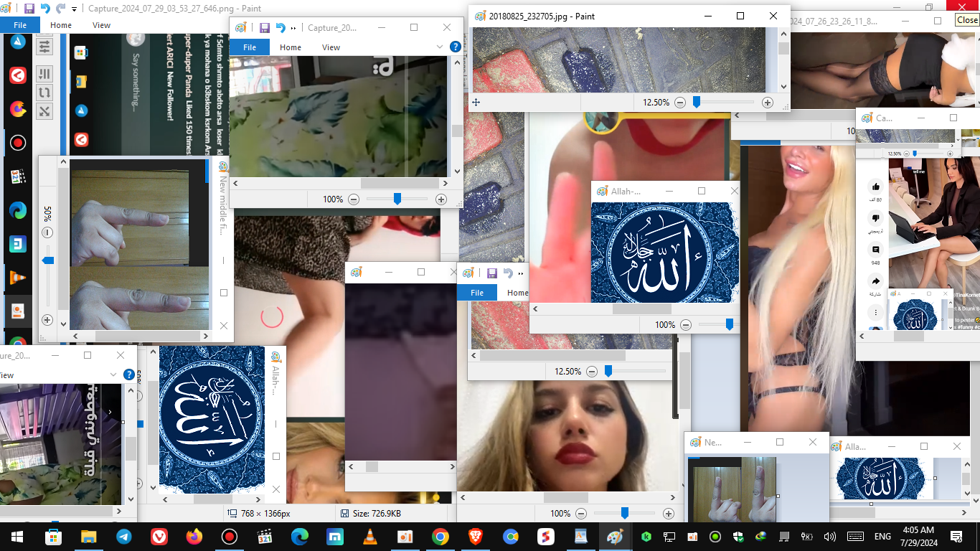Click the volume speaker icon in system tray

point(830,537)
